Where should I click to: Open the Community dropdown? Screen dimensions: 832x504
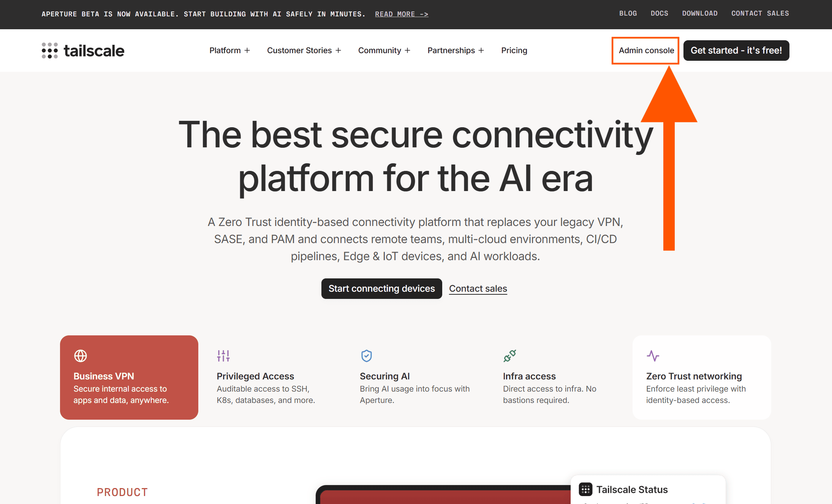click(x=384, y=51)
